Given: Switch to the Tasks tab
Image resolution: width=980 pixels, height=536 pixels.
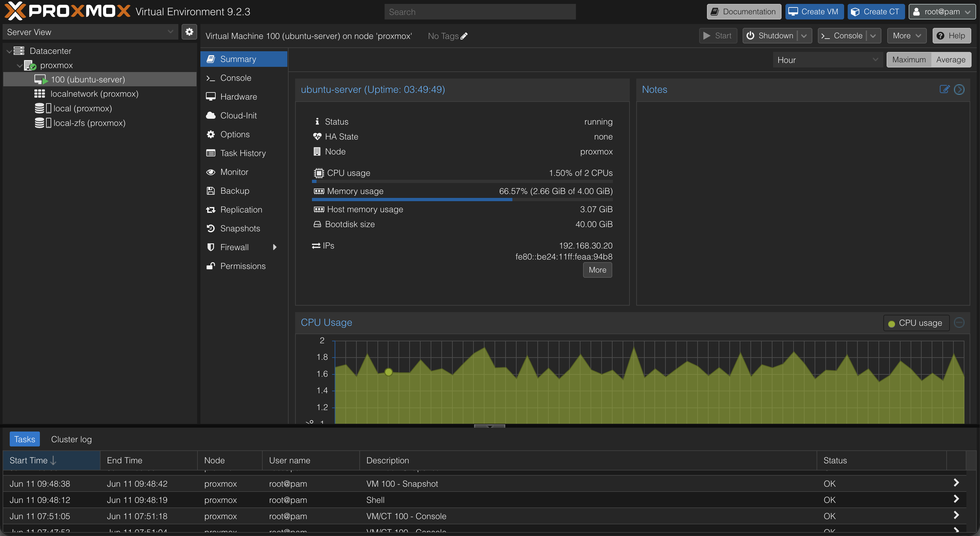Looking at the screenshot, I should 25,439.
